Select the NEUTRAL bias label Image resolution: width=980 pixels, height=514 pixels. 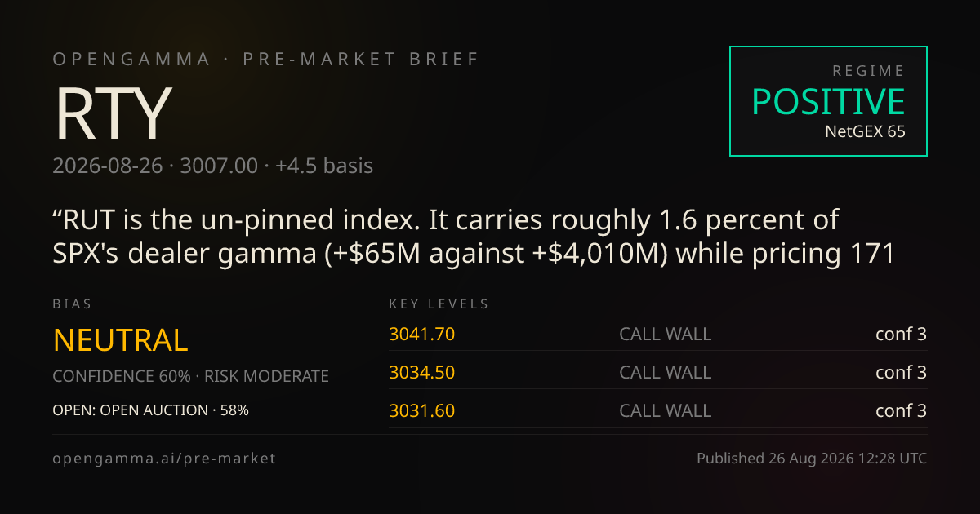pos(121,339)
